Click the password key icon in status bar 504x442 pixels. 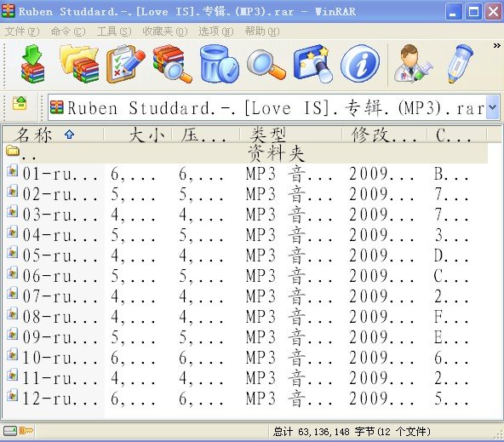tap(26, 430)
